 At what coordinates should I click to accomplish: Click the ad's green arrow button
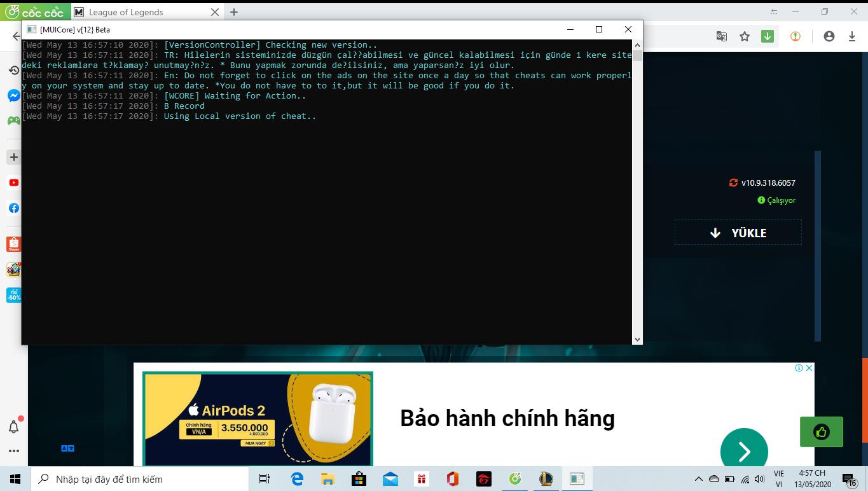[744, 451]
